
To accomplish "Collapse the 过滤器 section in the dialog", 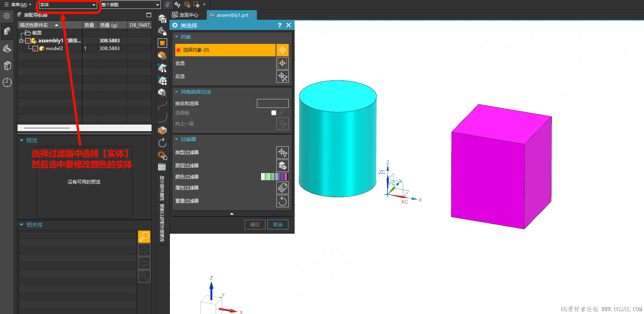I will (x=177, y=139).
